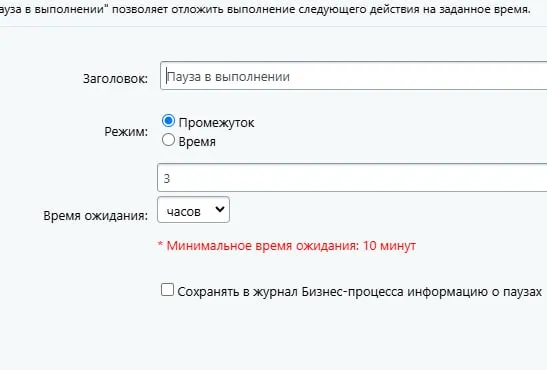Click the red minimum wait time notice

(x=287, y=246)
